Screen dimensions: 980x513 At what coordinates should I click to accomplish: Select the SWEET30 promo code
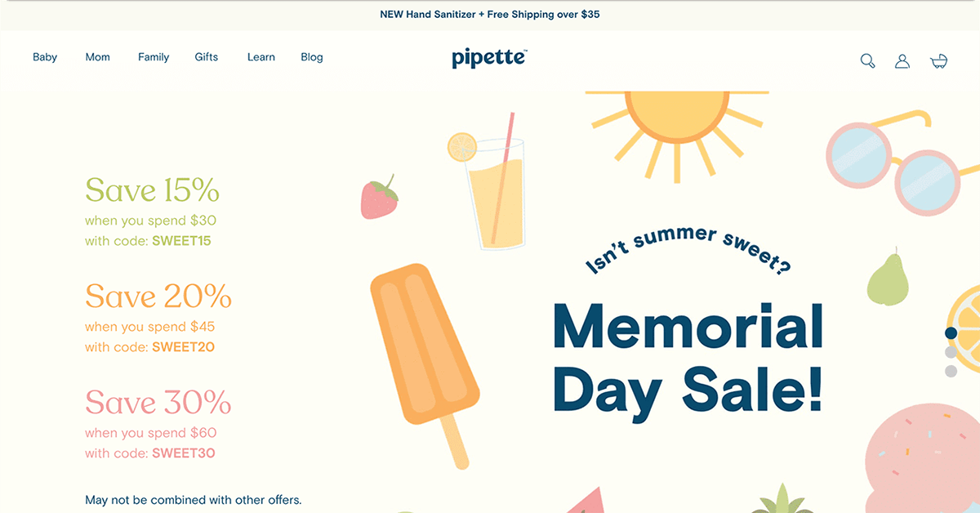click(x=185, y=453)
